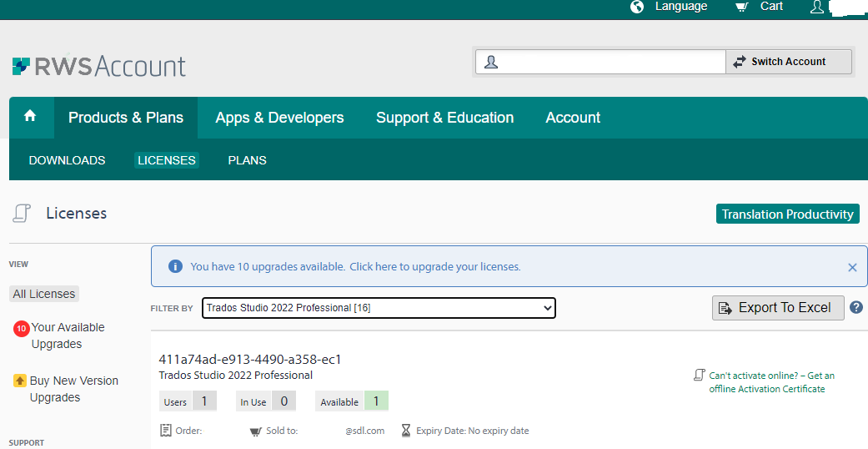
Task: Go to the Plans tab
Action: pyautogui.click(x=248, y=160)
